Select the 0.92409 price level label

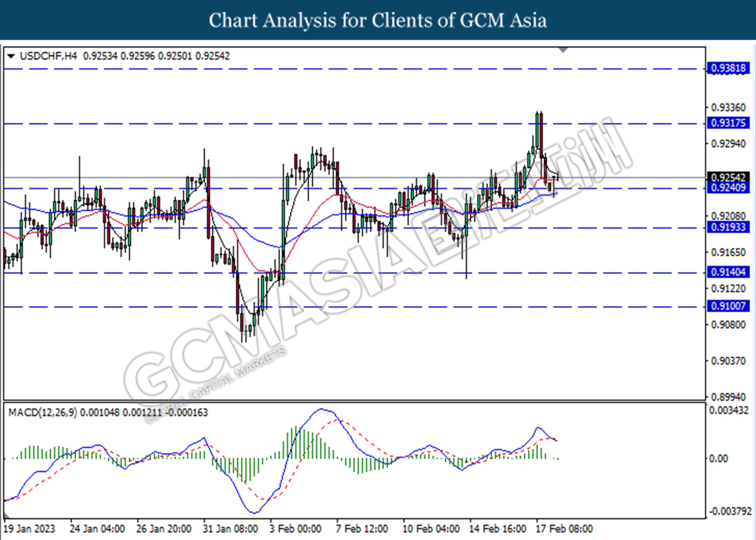(x=728, y=188)
